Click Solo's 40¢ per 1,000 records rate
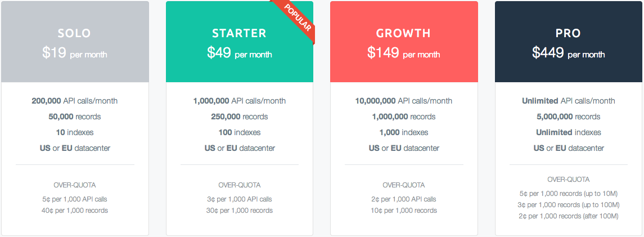 [x=75, y=211]
